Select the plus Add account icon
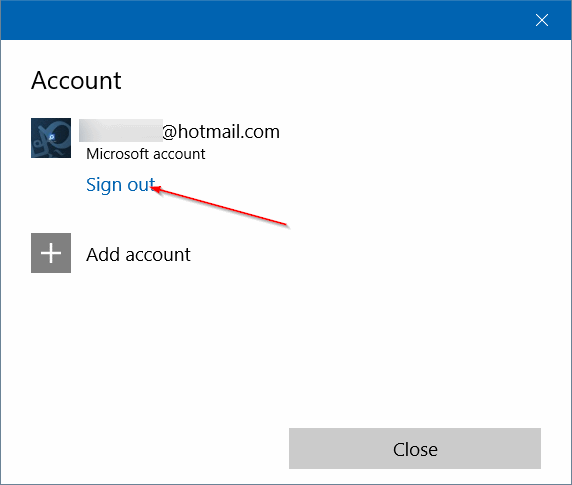This screenshot has width=572, height=485. tap(51, 253)
